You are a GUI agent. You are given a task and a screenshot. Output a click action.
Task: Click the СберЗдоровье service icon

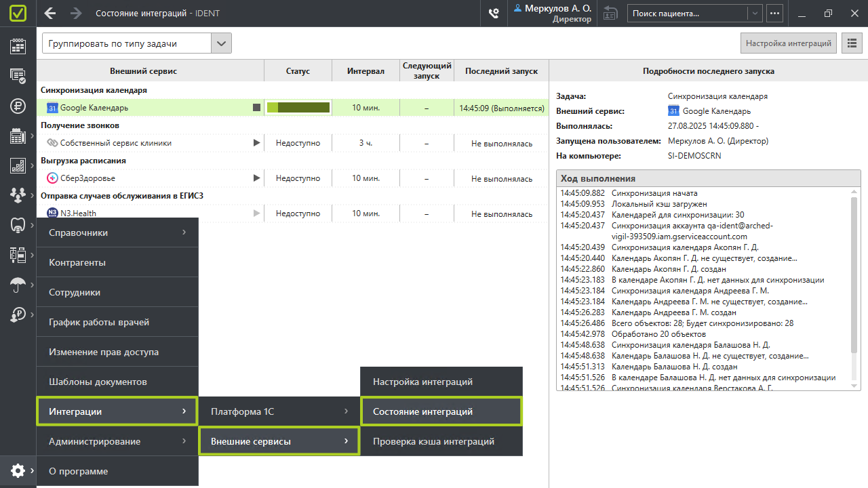(x=52, y=178)
